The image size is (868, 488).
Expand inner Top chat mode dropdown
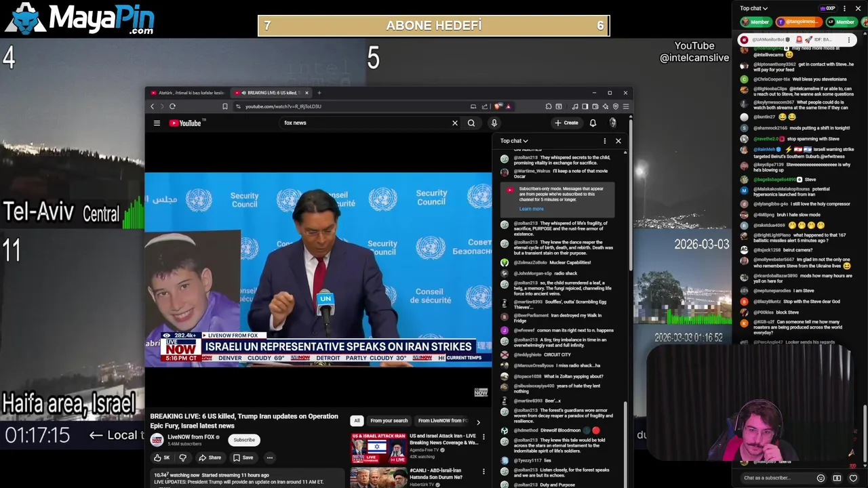(514, 141)
